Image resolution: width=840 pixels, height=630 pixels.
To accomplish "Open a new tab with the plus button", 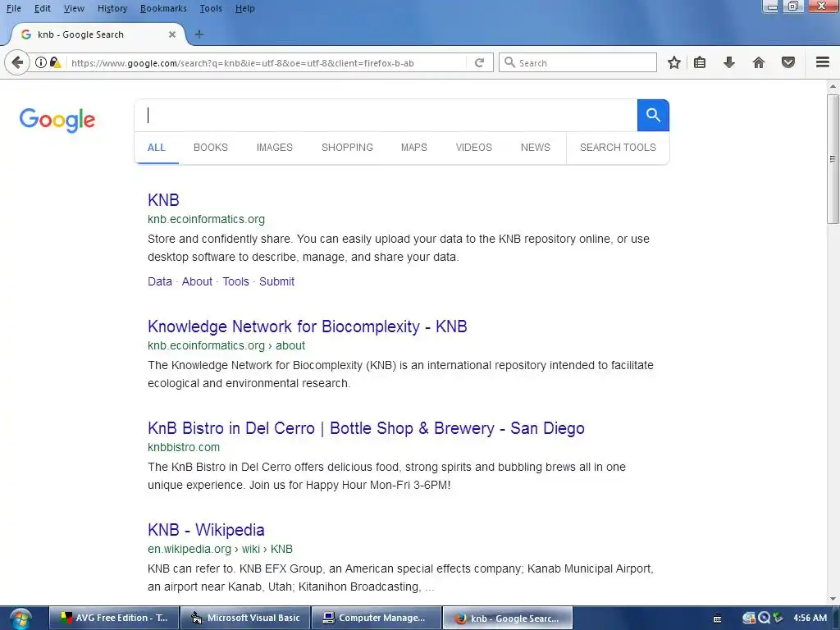I will pyautogui.click(x=199, y=34).
